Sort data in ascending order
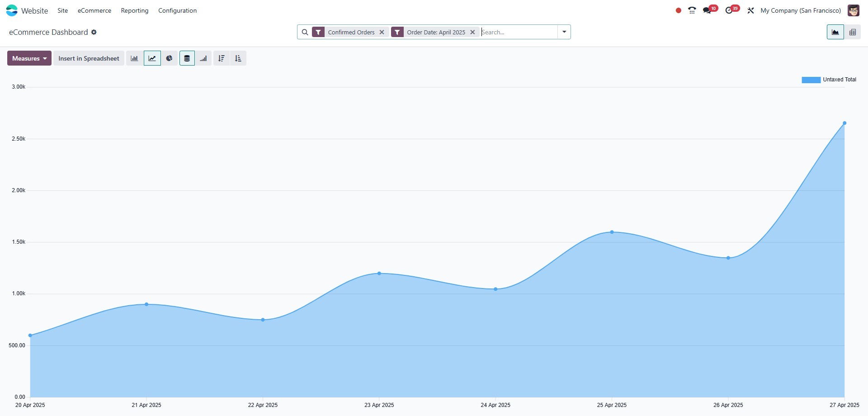The height and width of the screenshot is (416, 868). click(x=238, y=58)
